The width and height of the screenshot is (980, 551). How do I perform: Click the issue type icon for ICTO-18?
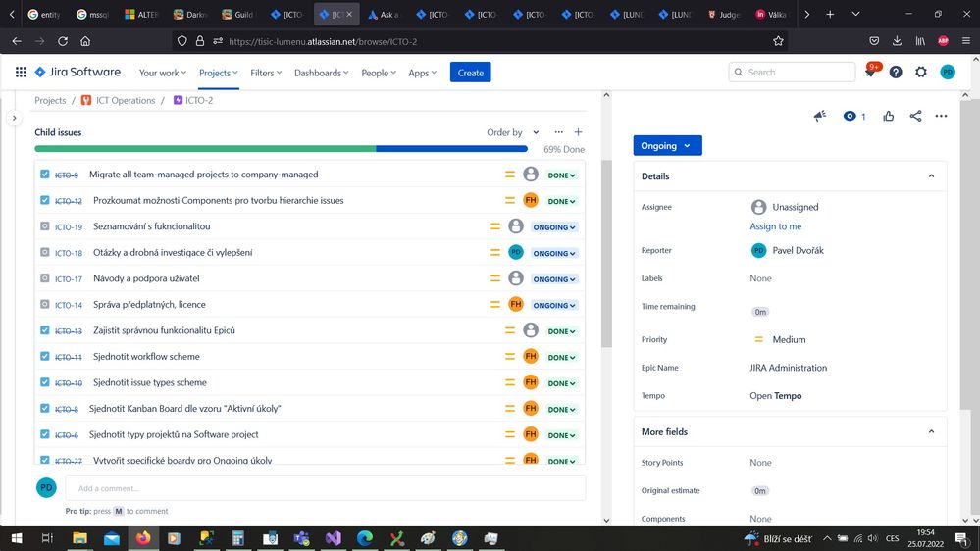[44, 252]
